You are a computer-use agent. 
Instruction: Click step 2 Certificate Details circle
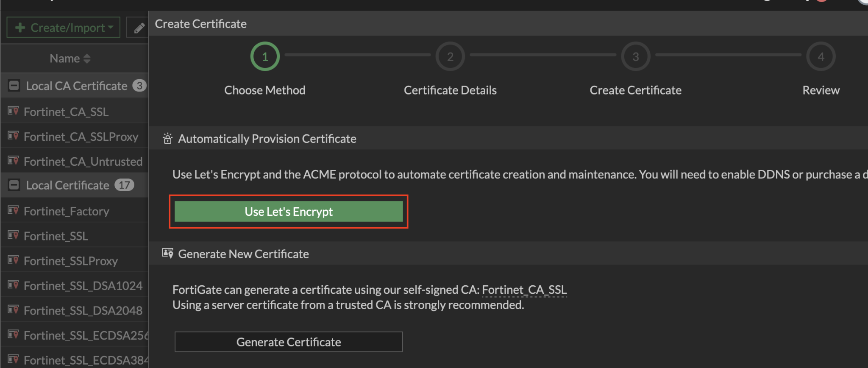[x=450, y=56]
